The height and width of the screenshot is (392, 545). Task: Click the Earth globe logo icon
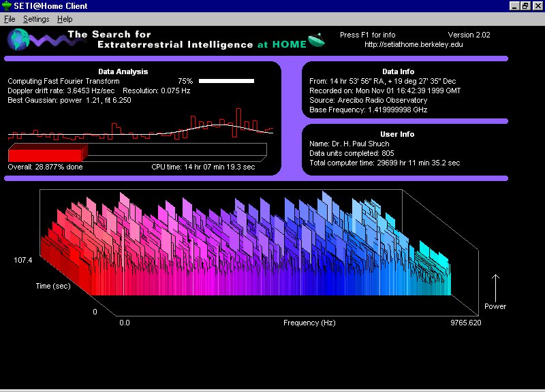pos(18,39)
